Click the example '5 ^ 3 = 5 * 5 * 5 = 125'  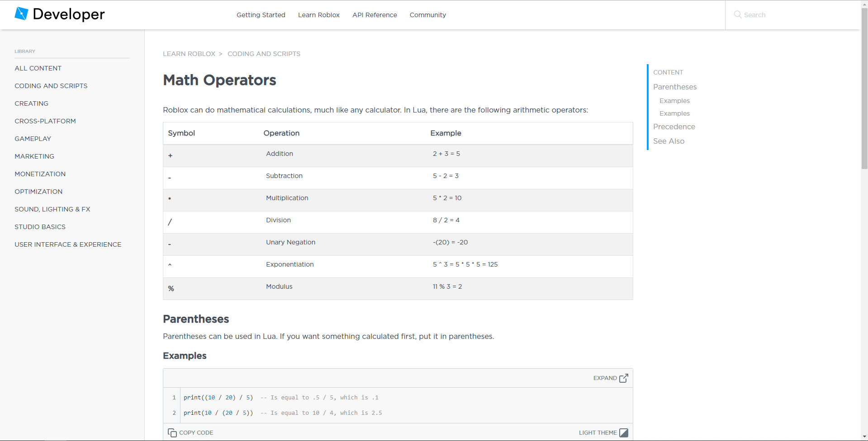(x=465, y=264)
